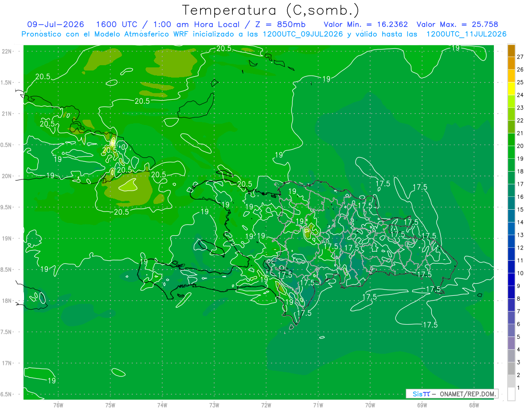Click the '74W' longitude axis label
The image size is (532, 411).
(162, 405)
